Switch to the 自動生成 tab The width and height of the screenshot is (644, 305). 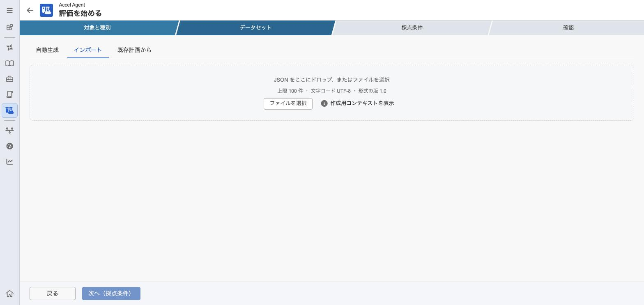coord(47,50)
